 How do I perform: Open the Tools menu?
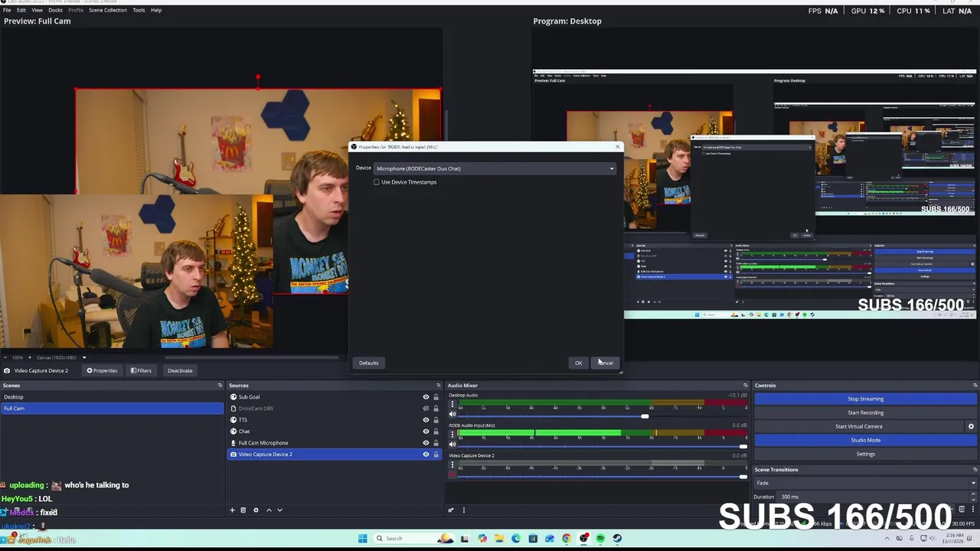(x=139, y=10)
